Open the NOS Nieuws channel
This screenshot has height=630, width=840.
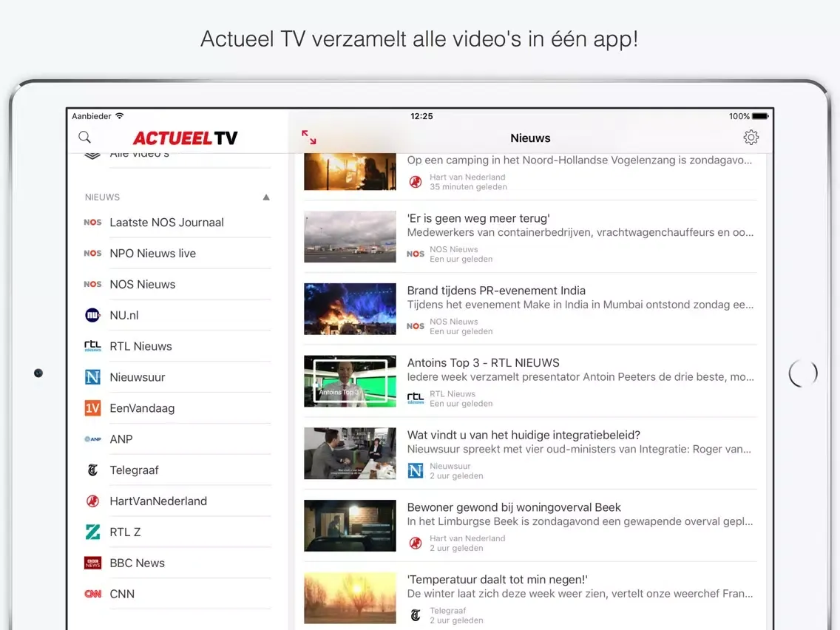pyautogui.click(x=143, y=285)
